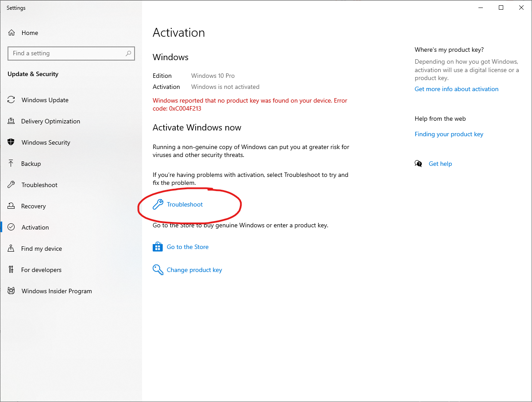Click the Backup upload arrow icon
Screen dimensions: 532x402
coord(12,164)
